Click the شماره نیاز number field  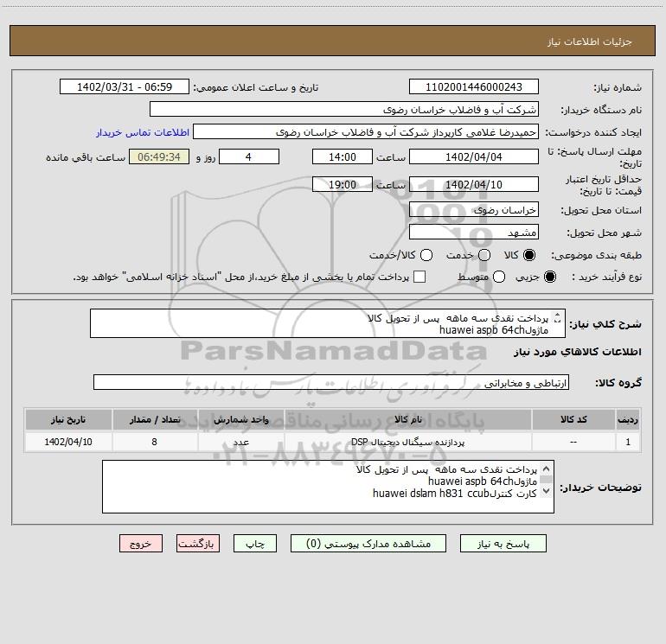pos(474,86)
